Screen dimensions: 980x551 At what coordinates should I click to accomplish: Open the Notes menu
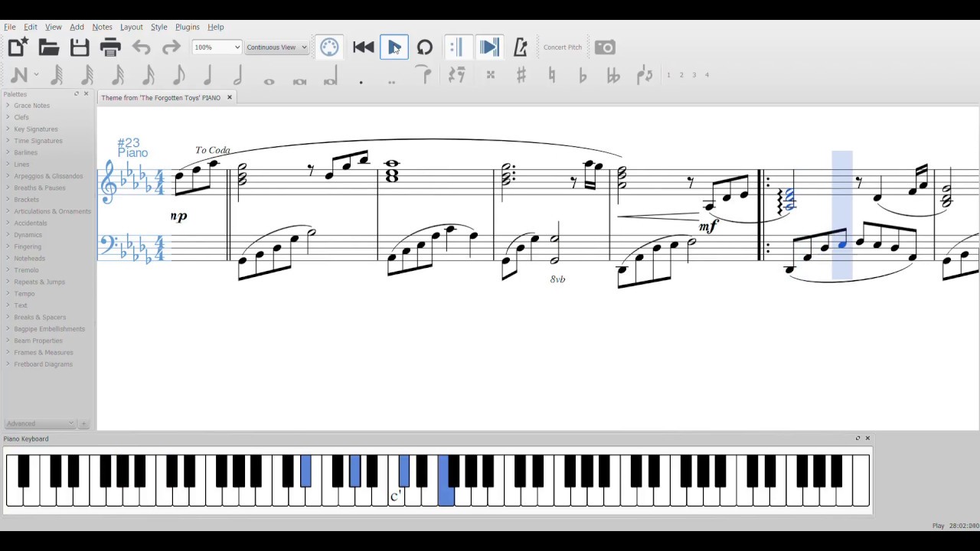click(102, 27)
